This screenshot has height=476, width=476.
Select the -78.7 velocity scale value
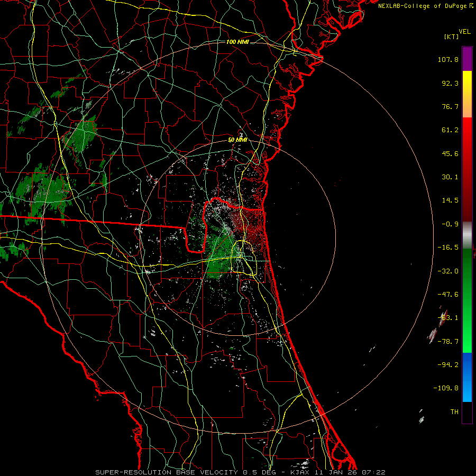448,342
